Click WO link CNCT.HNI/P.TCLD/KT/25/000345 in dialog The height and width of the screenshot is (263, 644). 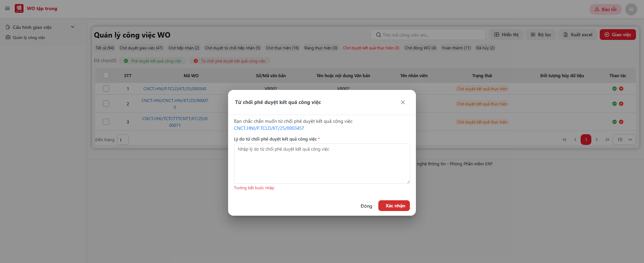coord(268,128)
